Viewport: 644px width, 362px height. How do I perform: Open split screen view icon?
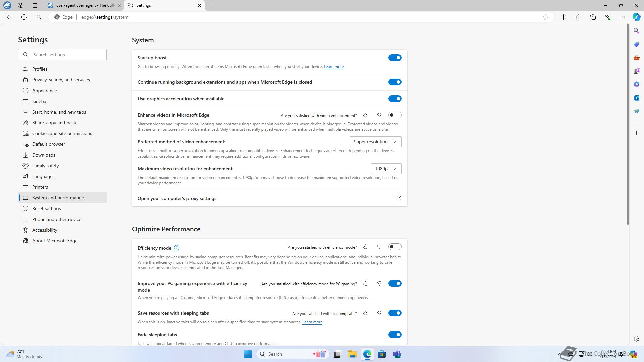[x=563, y=17]
